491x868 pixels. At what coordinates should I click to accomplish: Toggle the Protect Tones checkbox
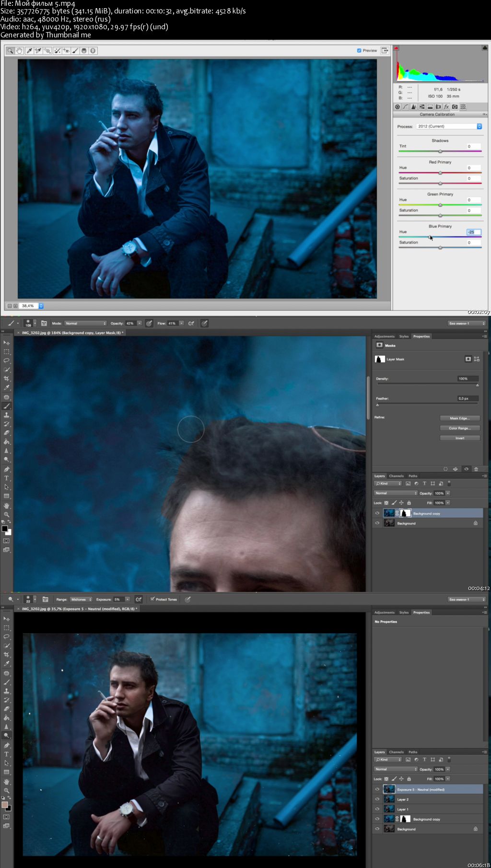152,599
